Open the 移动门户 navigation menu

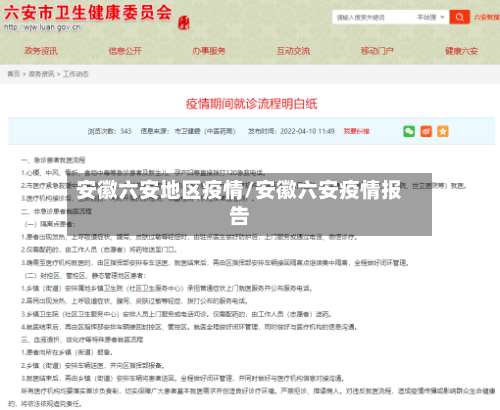[377, 51]
